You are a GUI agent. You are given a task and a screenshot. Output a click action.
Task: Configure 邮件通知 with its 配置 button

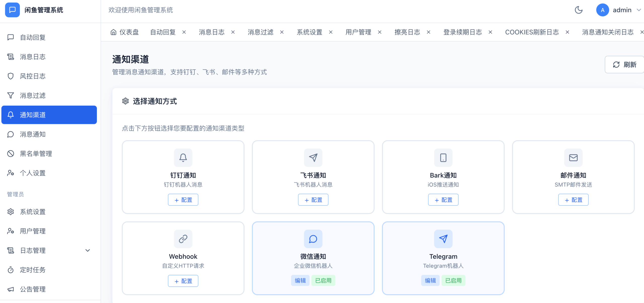click(573, 200)
